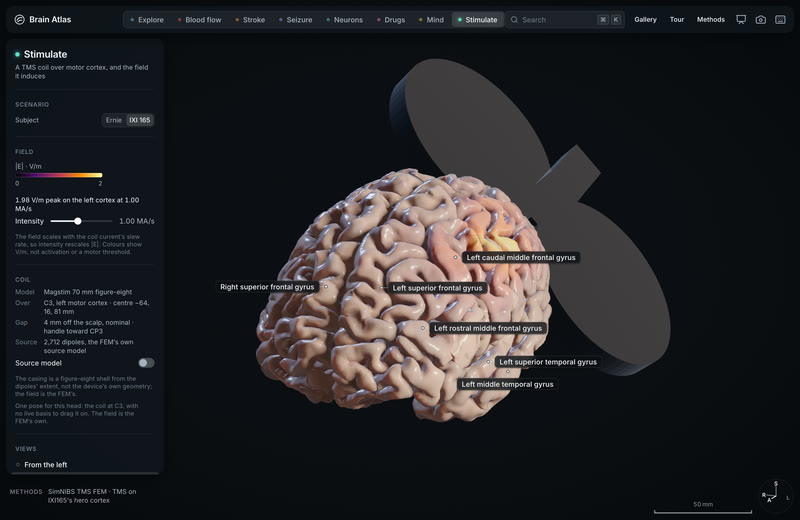Viewport: 800px width, 520px height.
Task: Select the IXI 165 subject option
Action: click(x=139, y=120)
